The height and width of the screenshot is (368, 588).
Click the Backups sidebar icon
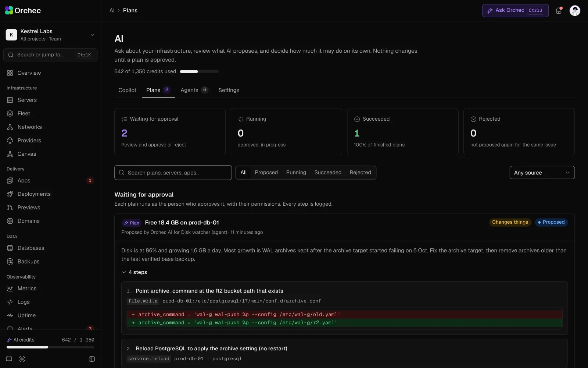pos(10,262)
